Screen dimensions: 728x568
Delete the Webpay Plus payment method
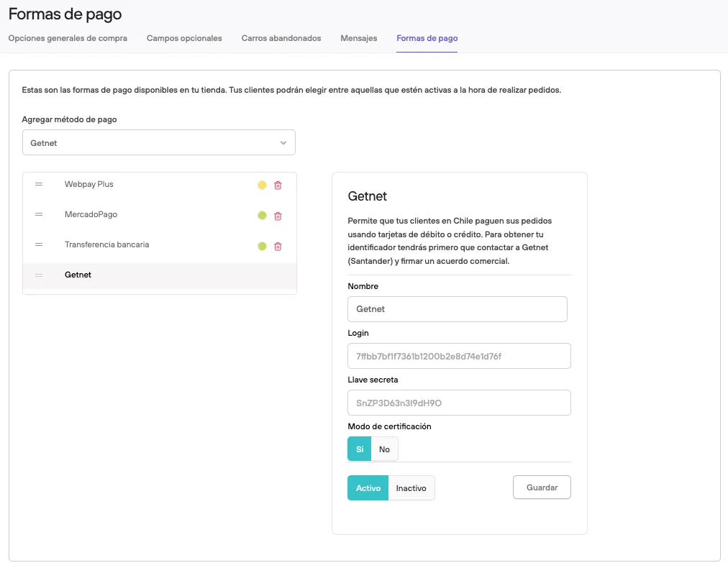[278, 185]
